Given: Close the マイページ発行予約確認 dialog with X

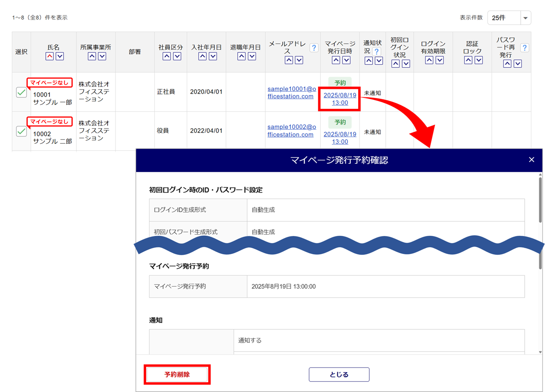Looking at the screenshot, I should 531,160.
